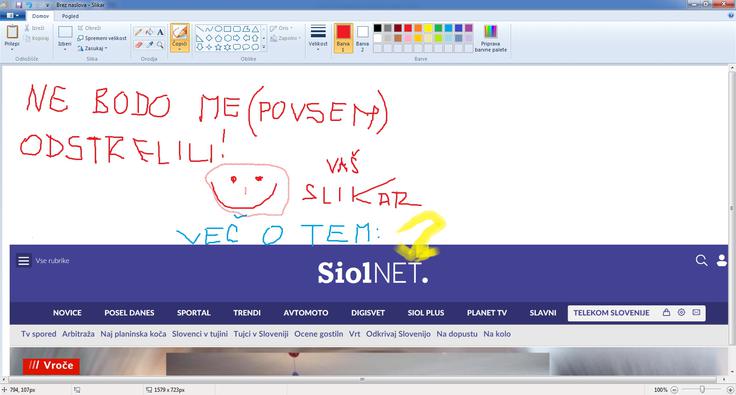The image size is (736, 395).
Task: Open Customize Quick Access Toolbar arrow
Action: pyautogui.click(x=47, y=5)
